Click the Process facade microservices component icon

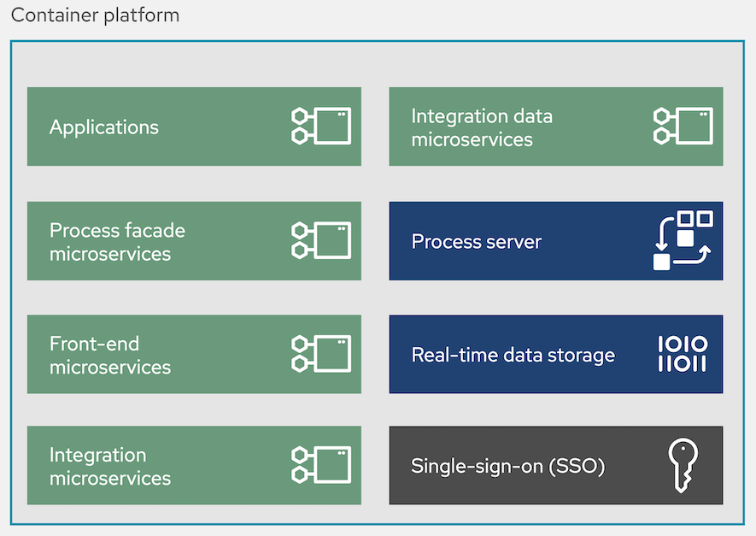tap(320, 241)
